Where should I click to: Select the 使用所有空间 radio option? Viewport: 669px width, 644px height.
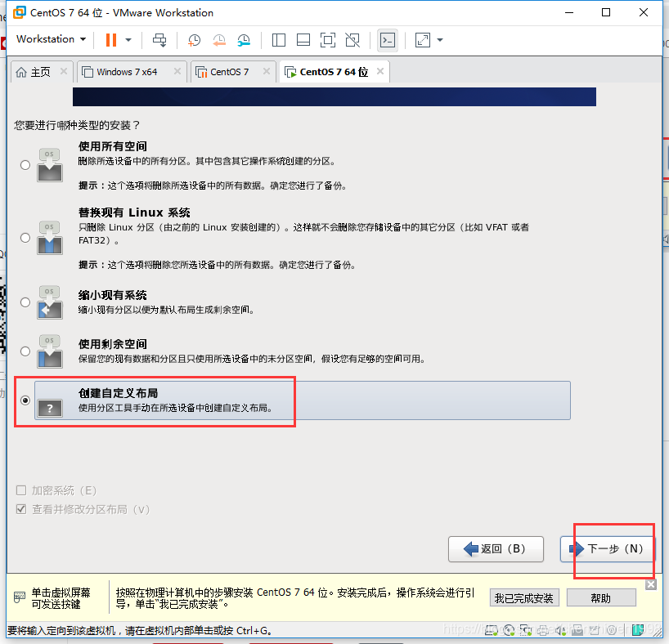tap(25, 165)
